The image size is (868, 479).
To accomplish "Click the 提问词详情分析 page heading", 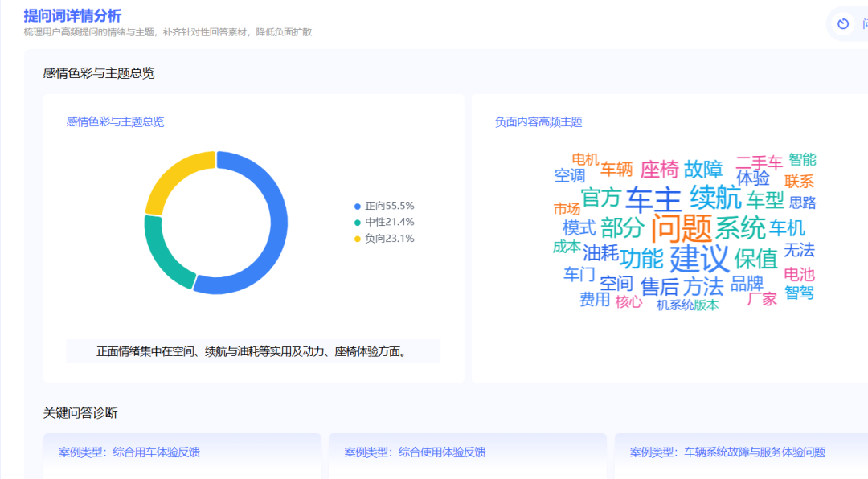I will point(73,15).
